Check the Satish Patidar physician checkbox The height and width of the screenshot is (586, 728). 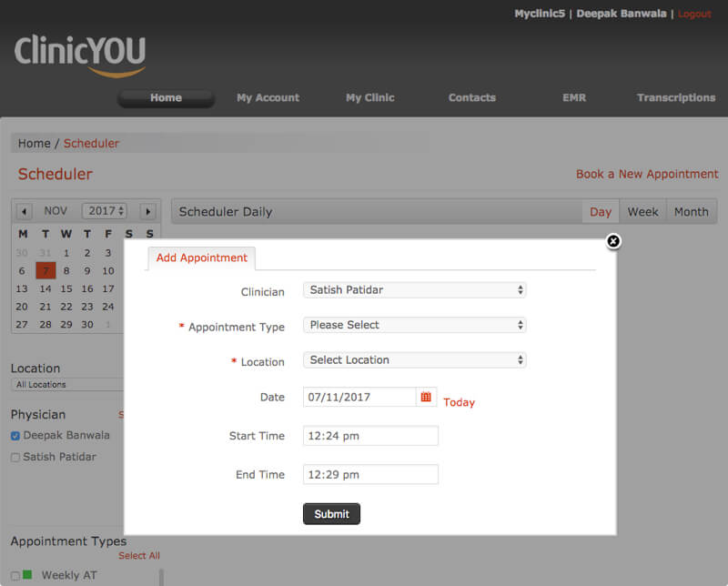(15, 458)
